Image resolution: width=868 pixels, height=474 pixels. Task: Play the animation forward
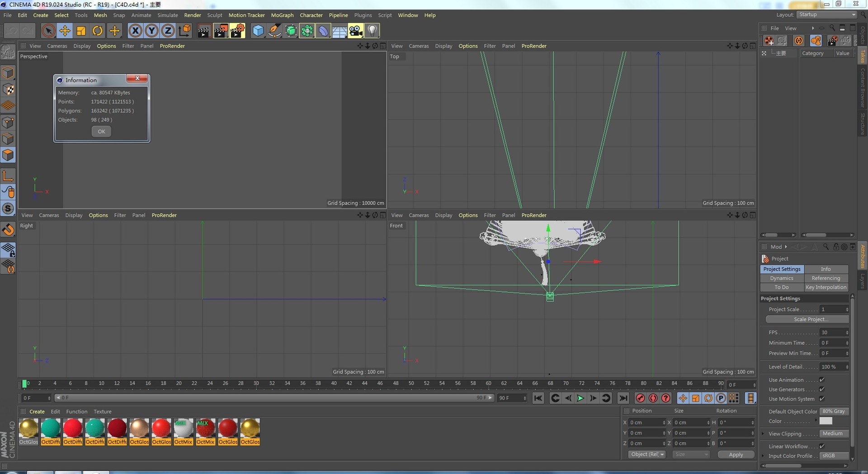click(580, 398)
